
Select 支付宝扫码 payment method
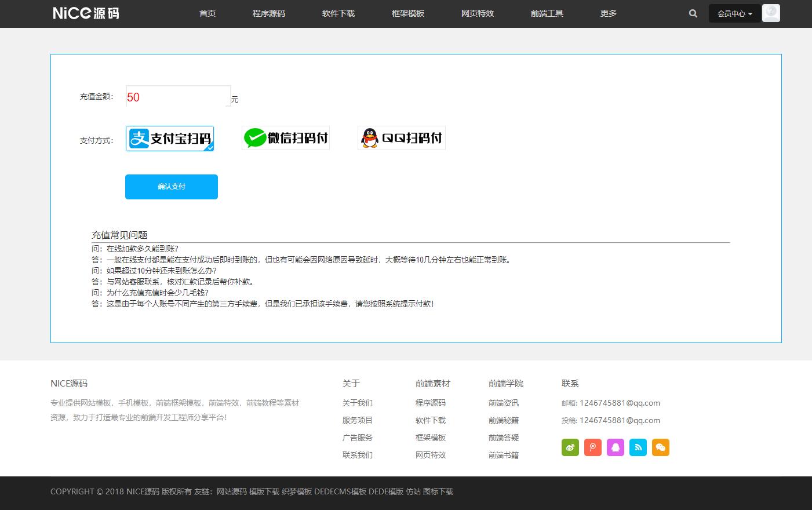click(170, 139)
